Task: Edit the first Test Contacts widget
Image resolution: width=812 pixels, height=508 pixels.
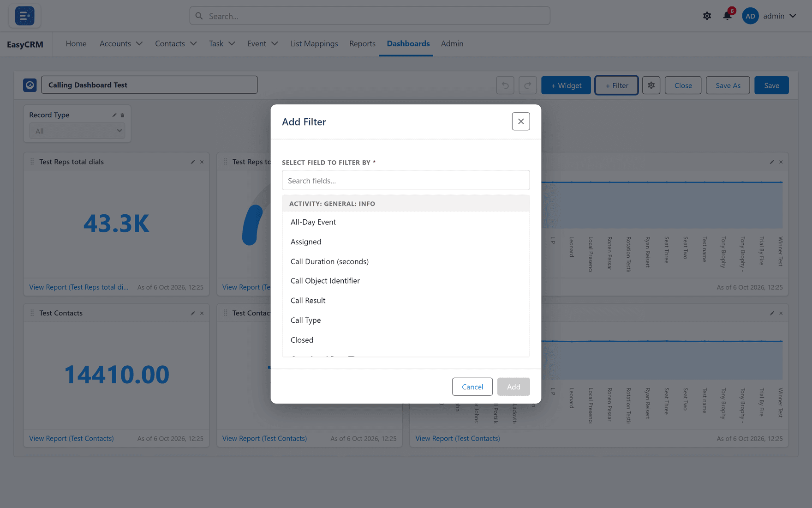Action: click(x=193, y=313)
